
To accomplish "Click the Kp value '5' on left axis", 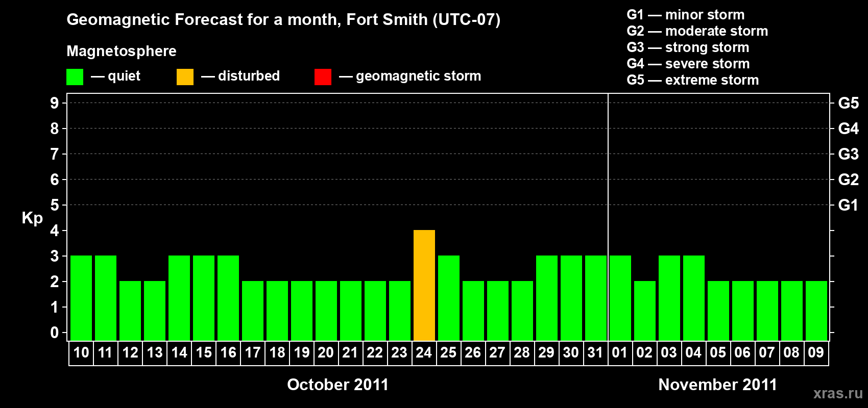I will 55,205.
